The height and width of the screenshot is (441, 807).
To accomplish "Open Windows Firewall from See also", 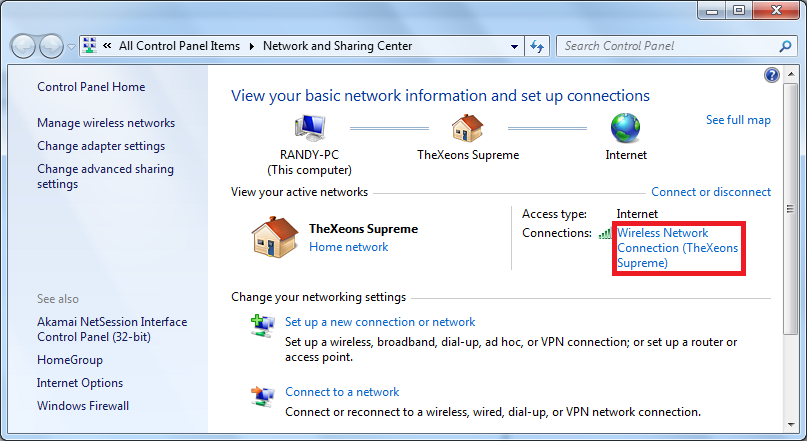I will pyautogui.click(x=83, y=406).
